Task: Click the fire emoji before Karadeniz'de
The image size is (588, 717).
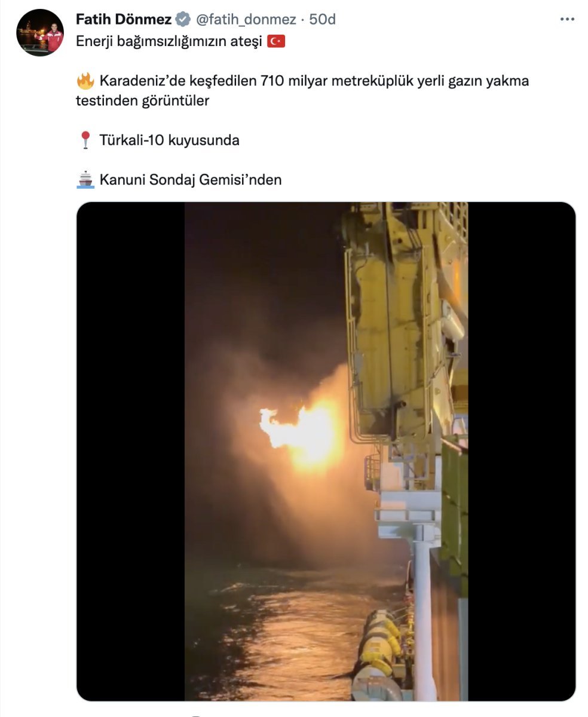Action: pos(86,81)
